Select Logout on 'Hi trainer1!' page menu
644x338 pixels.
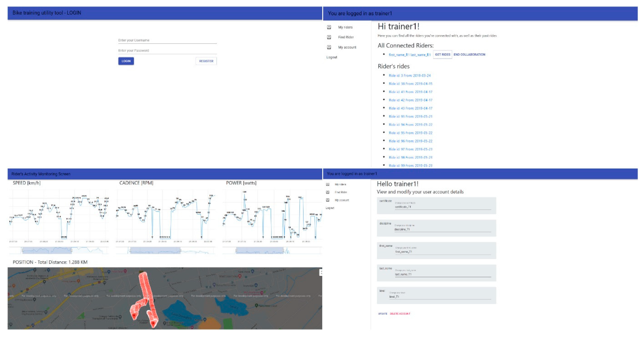[331, 57]
